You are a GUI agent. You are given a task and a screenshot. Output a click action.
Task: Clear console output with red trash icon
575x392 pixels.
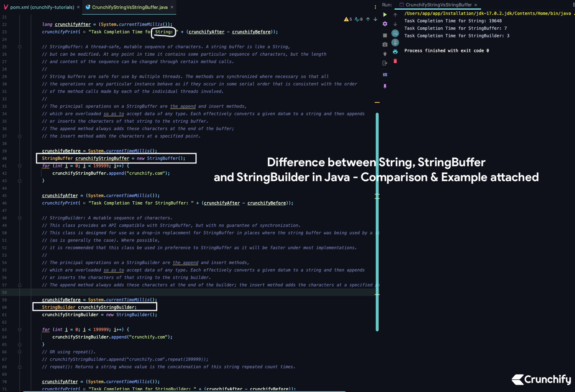point(395,61)
